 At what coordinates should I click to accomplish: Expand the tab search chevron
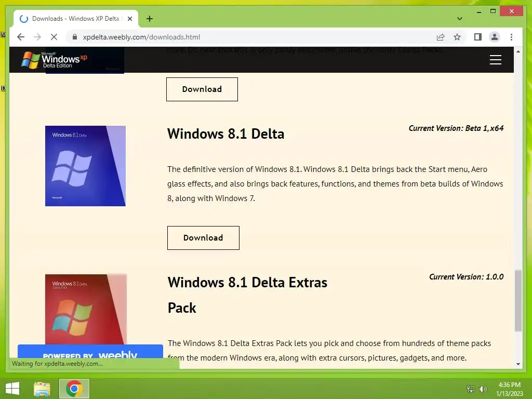click(x=460, y=19)
